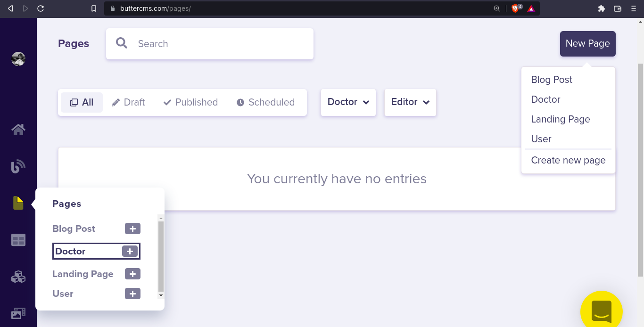Screen dimensions: 644x327
Task: Click the zoom icon in address bar
Action: coord(497,8)
